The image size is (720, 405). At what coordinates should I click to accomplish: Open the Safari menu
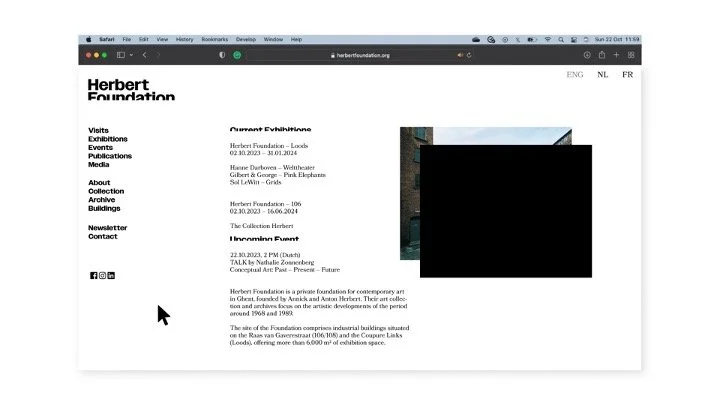pyautogui.click(x=107, y=39)
